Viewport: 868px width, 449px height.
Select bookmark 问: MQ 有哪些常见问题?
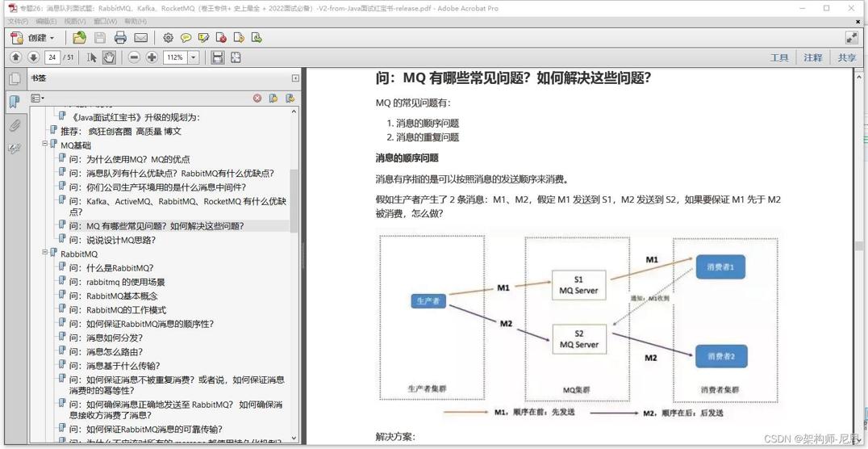156,225
